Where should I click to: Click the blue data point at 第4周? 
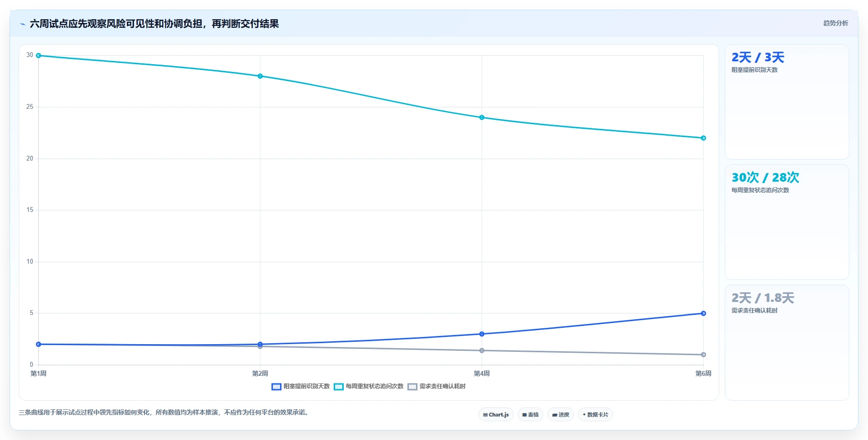[482, 334]
